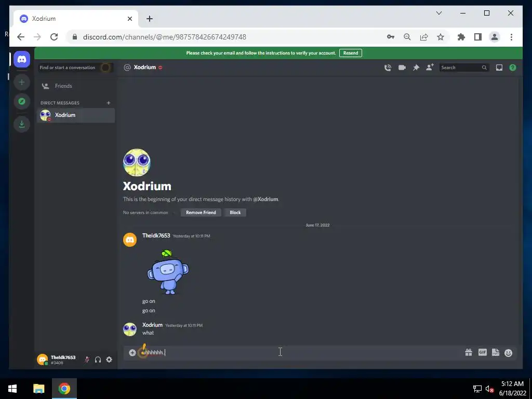
Task: Open the Inbox icon
Action: click(499, 68)
